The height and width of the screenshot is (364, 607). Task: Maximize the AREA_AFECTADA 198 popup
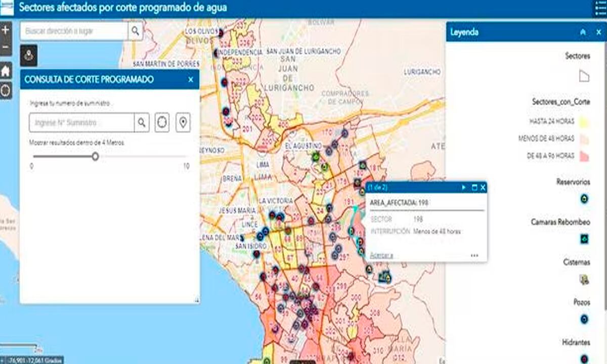(473, 187)
